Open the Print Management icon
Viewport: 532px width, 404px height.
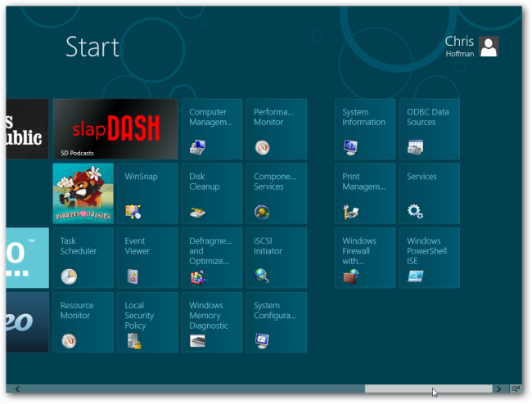coord(351,212)
